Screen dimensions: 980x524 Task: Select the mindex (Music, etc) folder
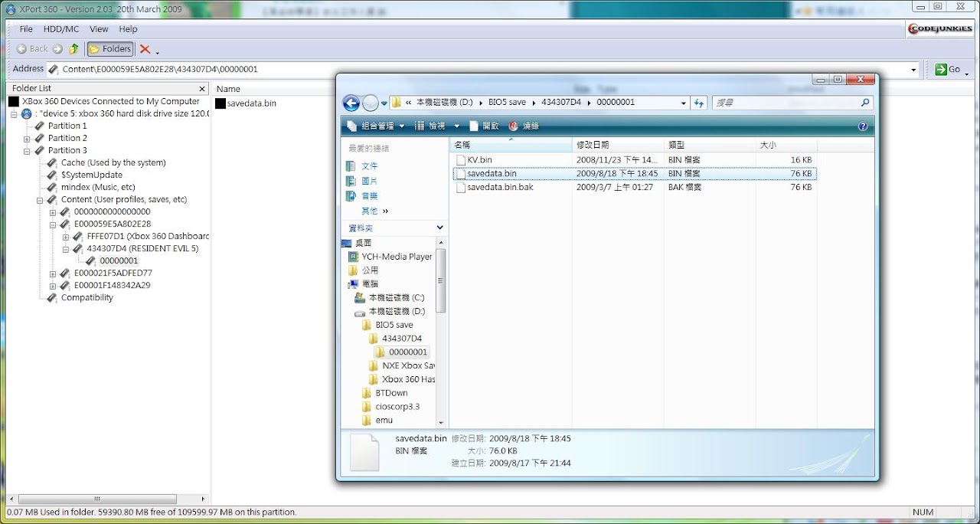pyautogui.click(x=98, y=187)
